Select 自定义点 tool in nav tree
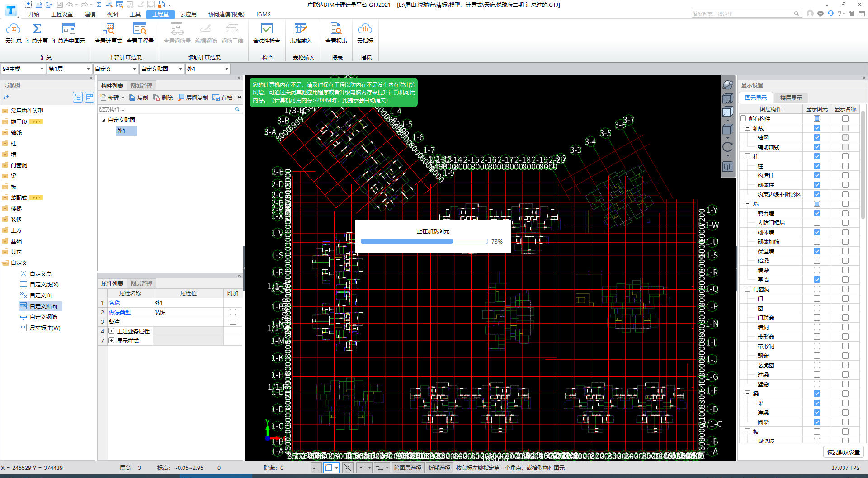The width and height of the screenshot is (868, 478). pos(36,274)
